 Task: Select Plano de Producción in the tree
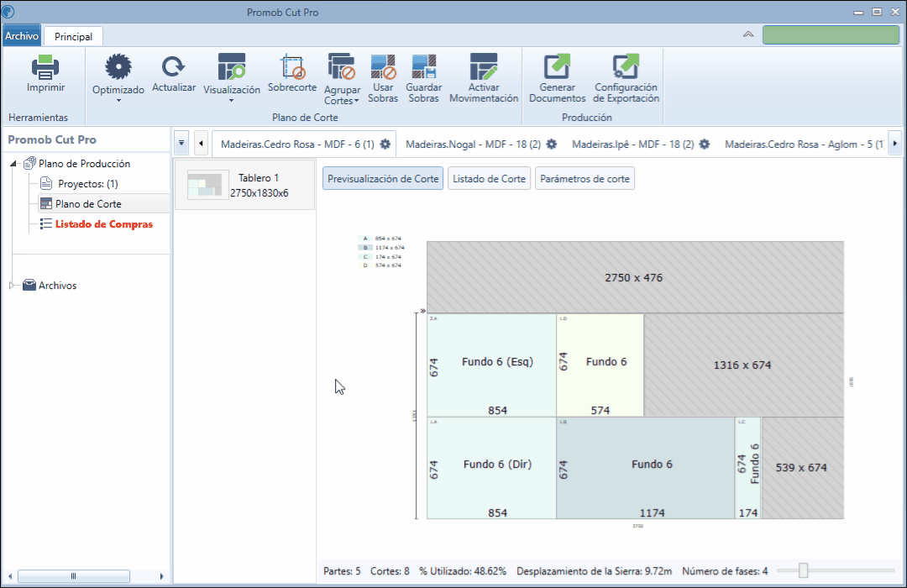click(x=84, y=164)
